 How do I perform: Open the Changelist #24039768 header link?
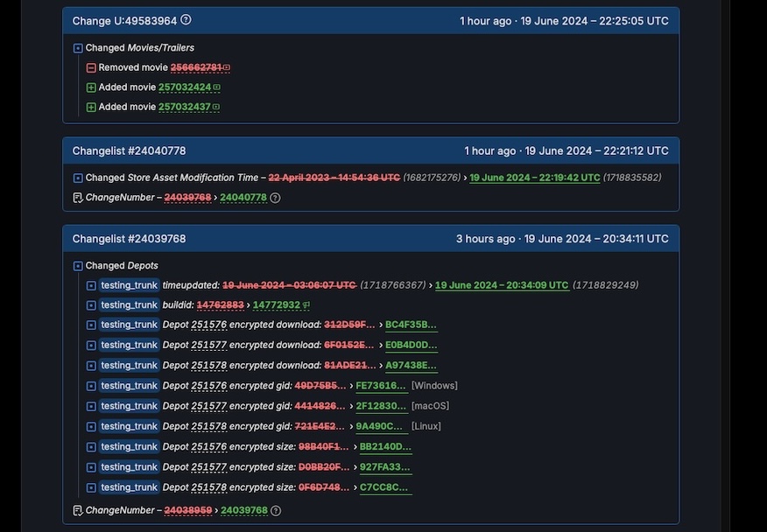coord(129,239)
